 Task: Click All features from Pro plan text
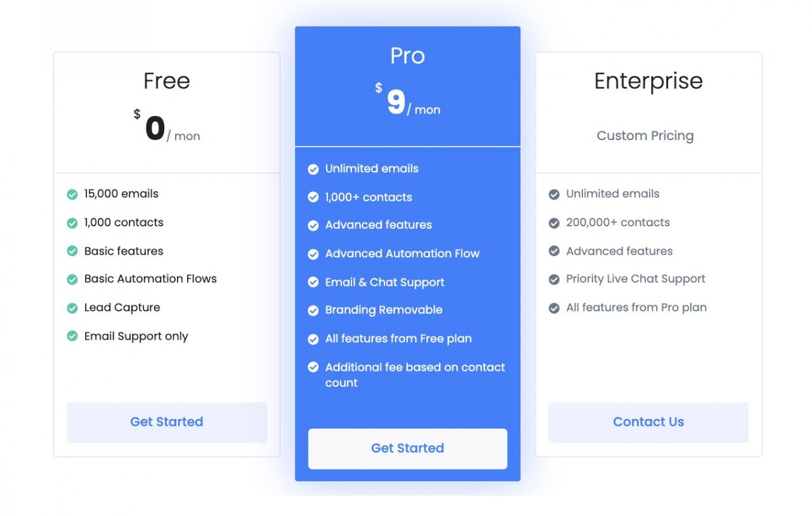(636, 307)
